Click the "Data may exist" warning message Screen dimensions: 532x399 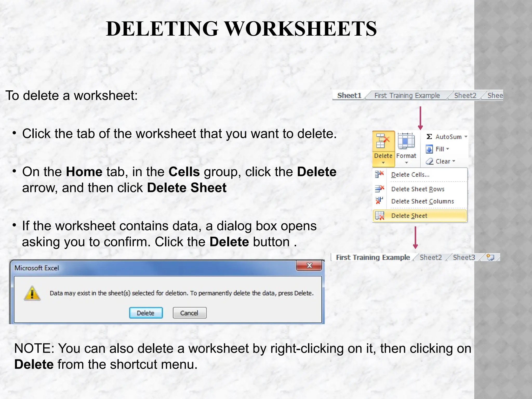[182, 293]
